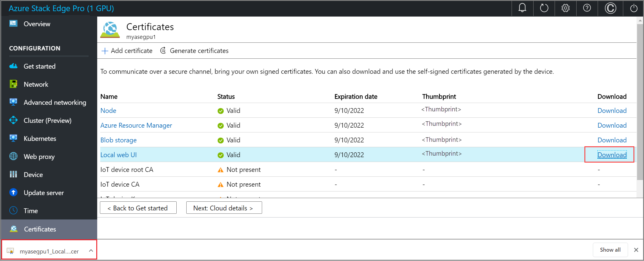
Task: Expand the downloaded .cer file options chevron
Action: 91,250
